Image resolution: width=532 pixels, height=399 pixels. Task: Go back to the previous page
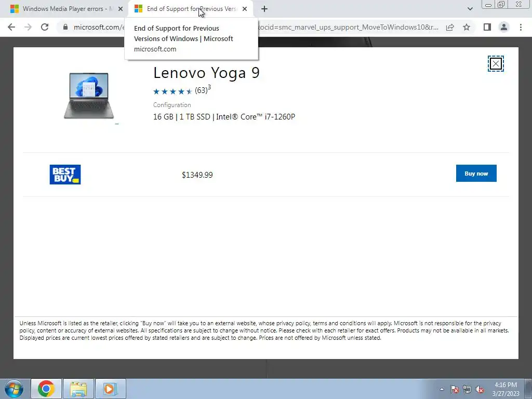(x=11, y=27)
